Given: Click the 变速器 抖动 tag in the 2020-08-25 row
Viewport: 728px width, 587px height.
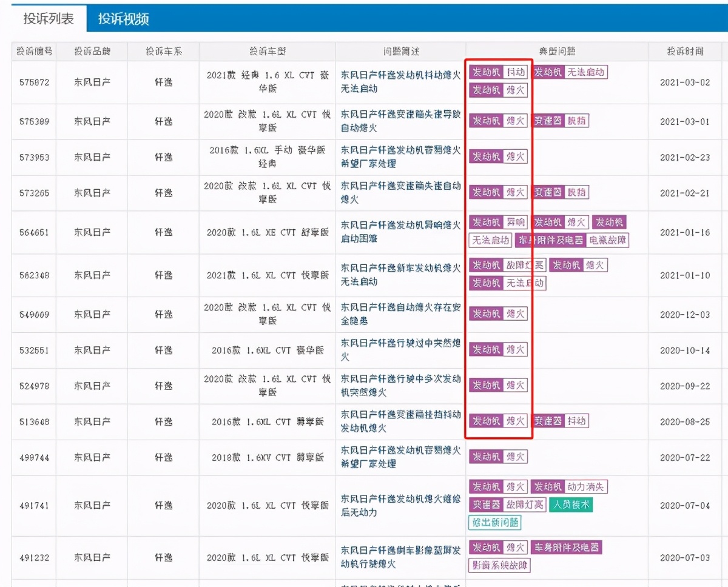Looking at the screenshot, I should pyautogui.click(x=561, y=421).
